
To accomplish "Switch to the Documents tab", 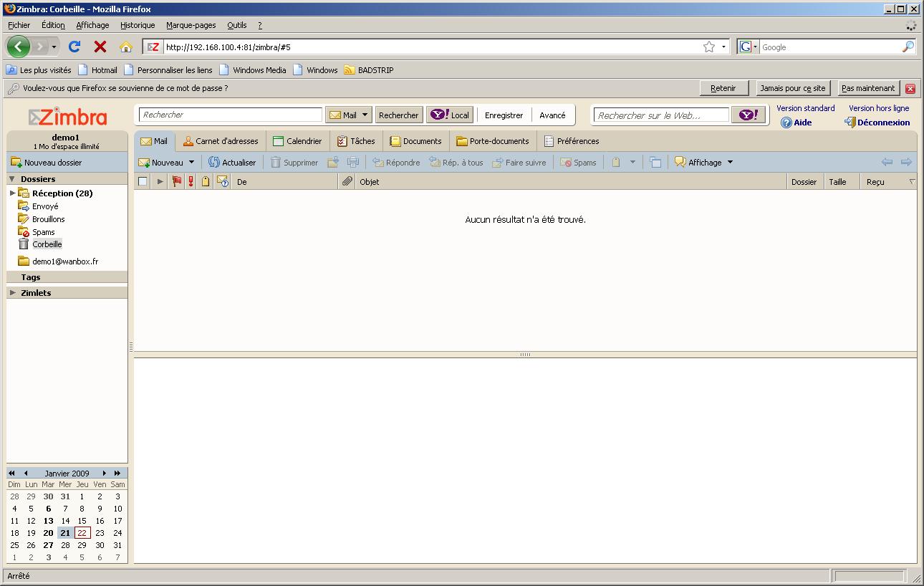I will tap(415, 141).
